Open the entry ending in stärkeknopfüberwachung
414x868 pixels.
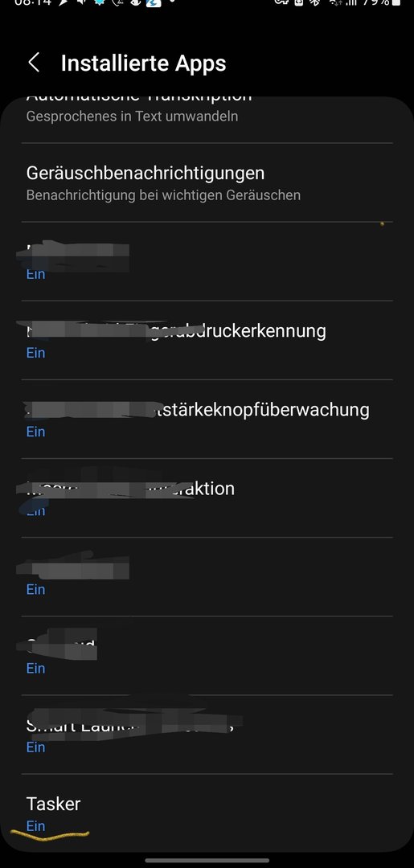(x=207, y=419)
